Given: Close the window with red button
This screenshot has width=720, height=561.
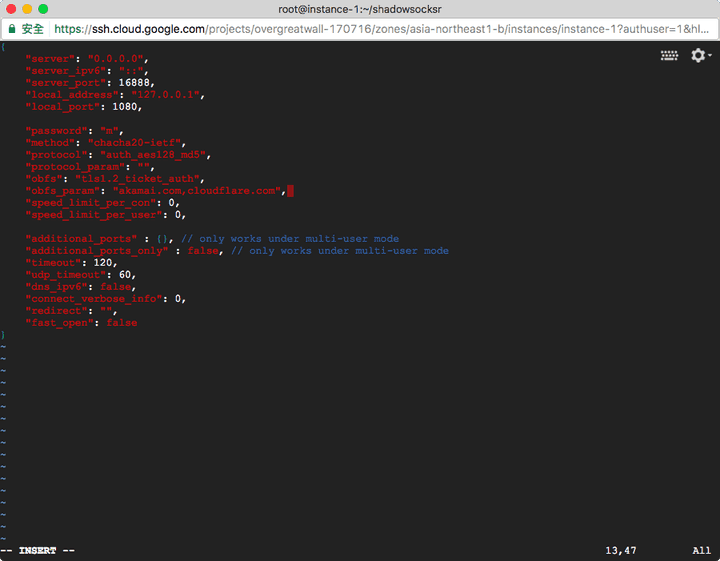Looking at the screenshot, I should point(11,9).
